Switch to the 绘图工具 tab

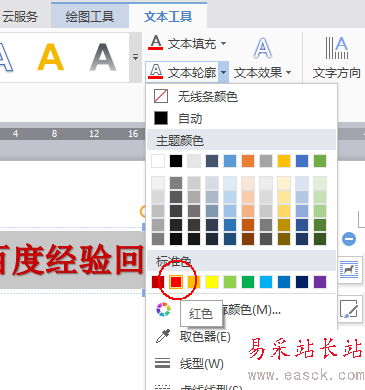pyautogui.click(x=90, y=17)
